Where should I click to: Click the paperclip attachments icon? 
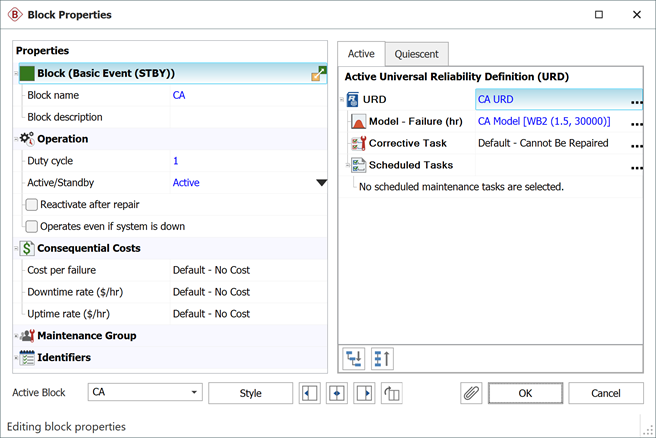tap(471, 393)
